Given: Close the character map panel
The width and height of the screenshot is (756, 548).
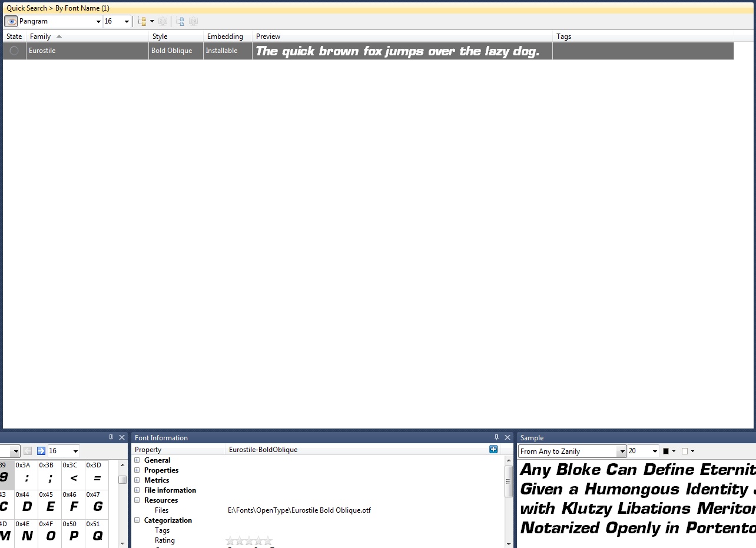Looking at the screenshot, I should point(122,437).
